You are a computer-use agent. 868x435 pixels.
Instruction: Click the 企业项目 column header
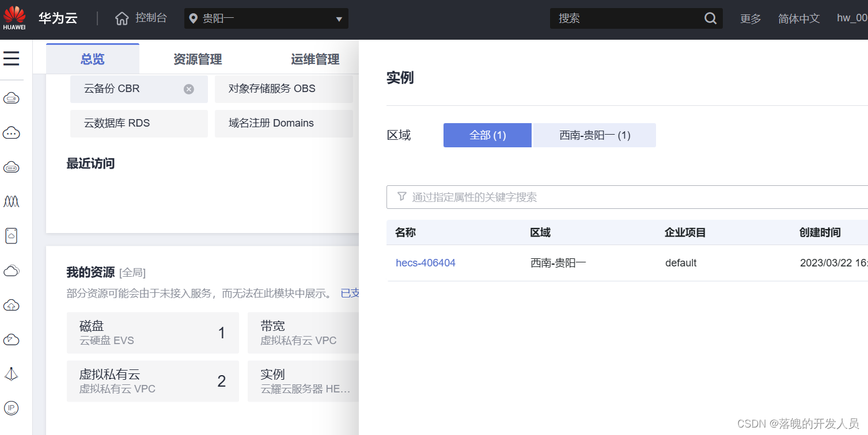[x=685, y=232]
